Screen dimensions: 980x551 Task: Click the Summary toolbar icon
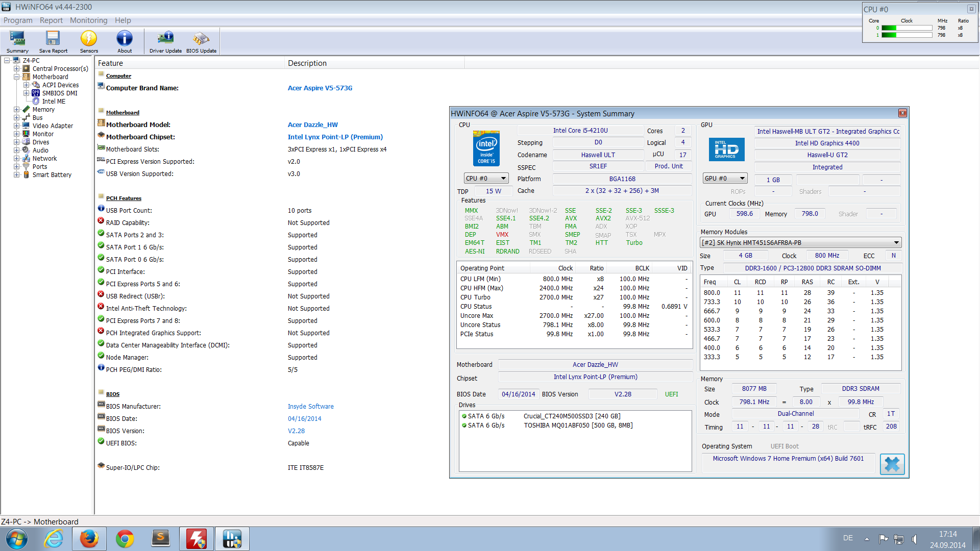pos(17,41)
